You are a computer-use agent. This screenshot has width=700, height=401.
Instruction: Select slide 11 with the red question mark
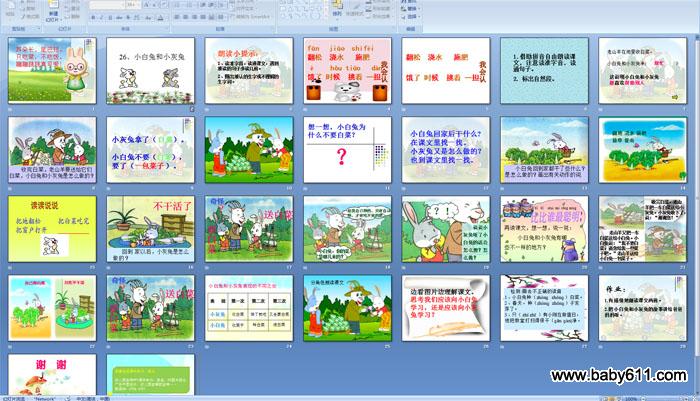(347, 150)
